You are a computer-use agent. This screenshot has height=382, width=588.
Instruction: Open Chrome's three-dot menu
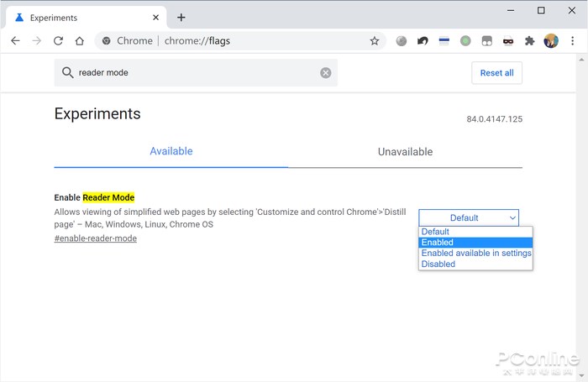point(573,41)
